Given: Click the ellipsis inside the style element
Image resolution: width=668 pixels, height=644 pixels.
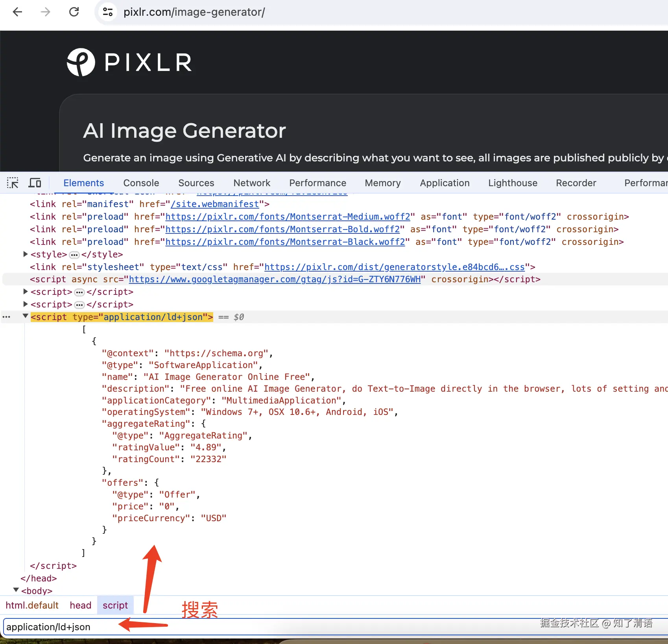Looking at the screenshot, I should (74, 255).
